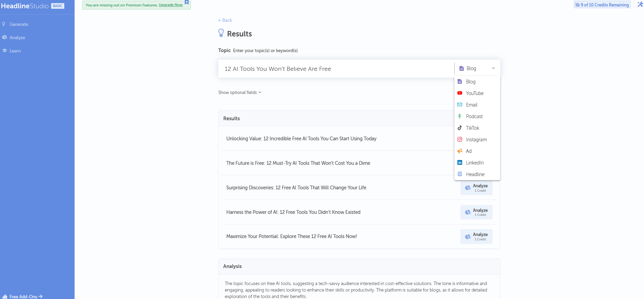The width and height of the screenshot is (644, 299).
Task: Open the Learn section
Action: pyautogui.click(x=15, y=51)
